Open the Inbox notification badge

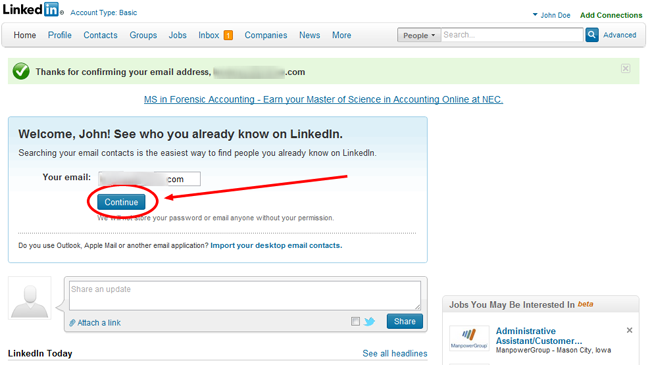pos(228,35)
